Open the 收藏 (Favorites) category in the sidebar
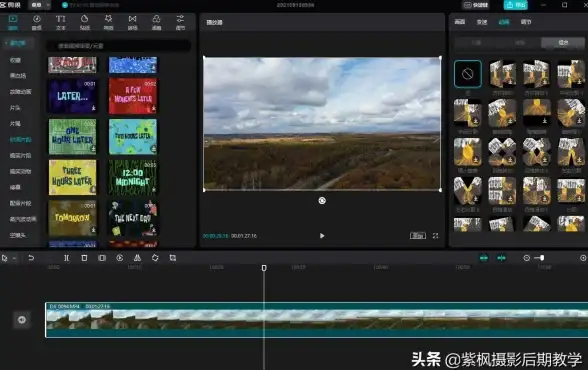Image resolution: width=588 pixels, height=370 pixels. [x=15, y=60]
